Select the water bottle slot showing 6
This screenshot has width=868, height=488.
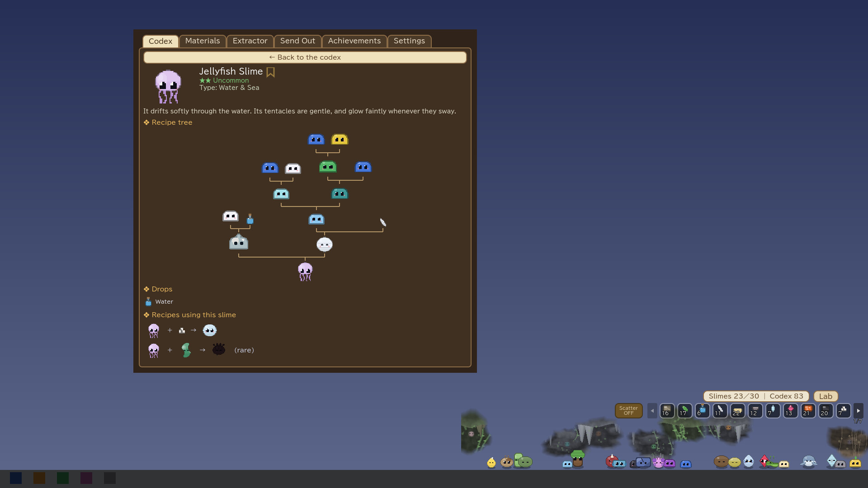702,411
